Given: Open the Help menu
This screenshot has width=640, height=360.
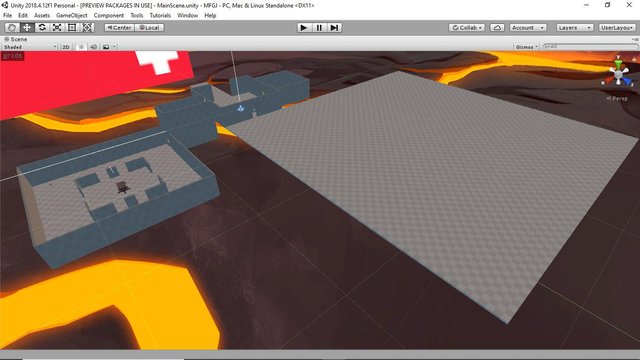Looking at the screenshot, I should 210,16.
